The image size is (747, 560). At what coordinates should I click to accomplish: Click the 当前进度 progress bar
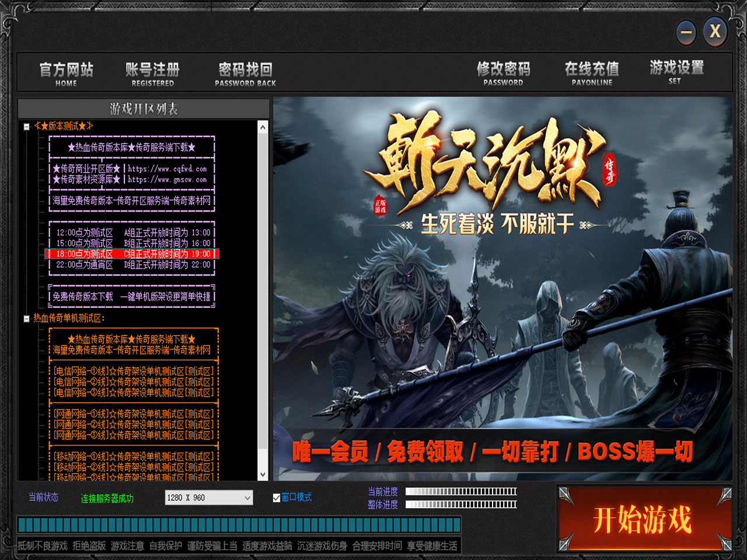(461, 491)
